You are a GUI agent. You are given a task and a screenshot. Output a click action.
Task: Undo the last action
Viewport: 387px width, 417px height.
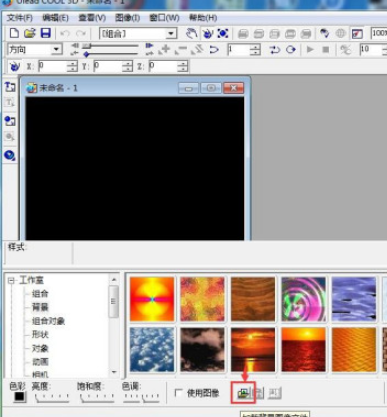point(65,33)
